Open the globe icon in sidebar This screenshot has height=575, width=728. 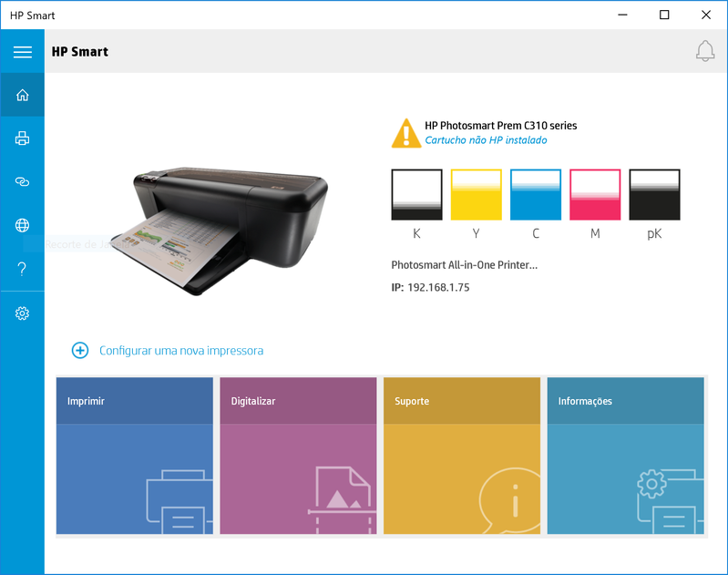(22, 225)
